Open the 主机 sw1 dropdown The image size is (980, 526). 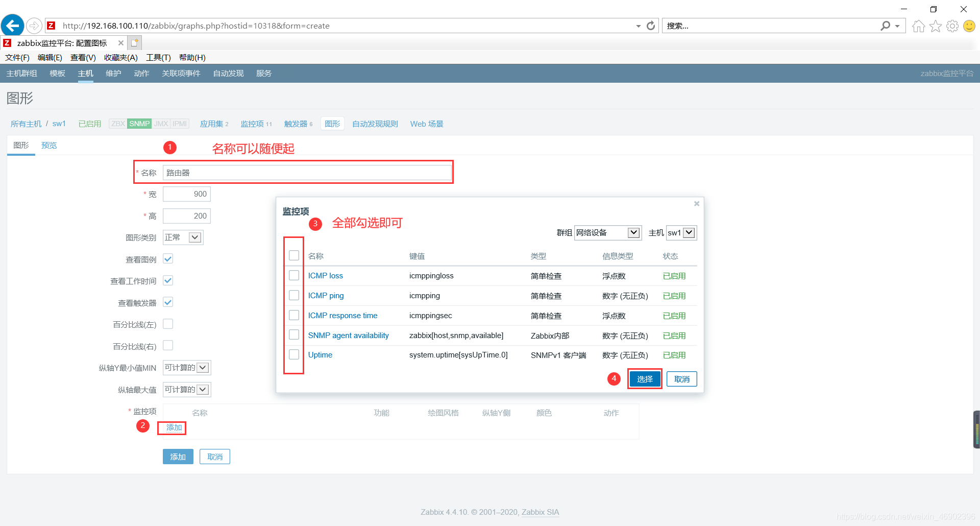(x=681, y=233)
